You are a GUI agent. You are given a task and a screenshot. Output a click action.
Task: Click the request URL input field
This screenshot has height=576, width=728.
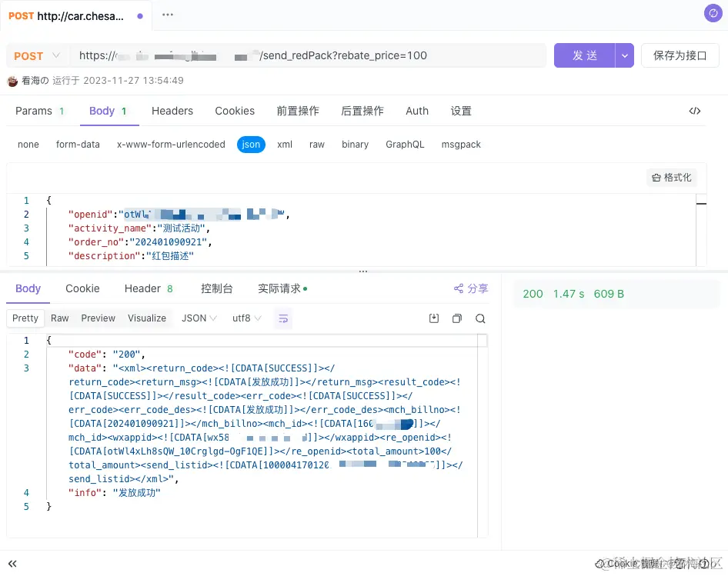tap(308, 55)
